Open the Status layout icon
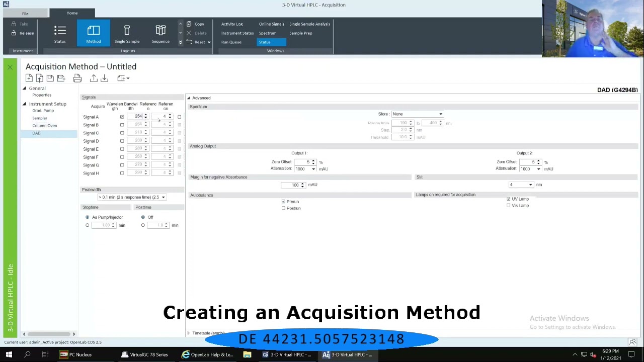 tap(60, 34)
